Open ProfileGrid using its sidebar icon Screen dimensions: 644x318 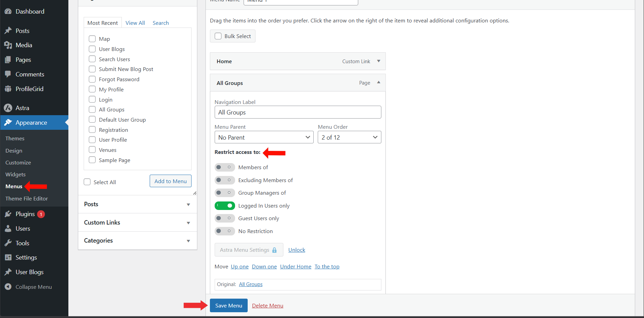tap(8, 89)
